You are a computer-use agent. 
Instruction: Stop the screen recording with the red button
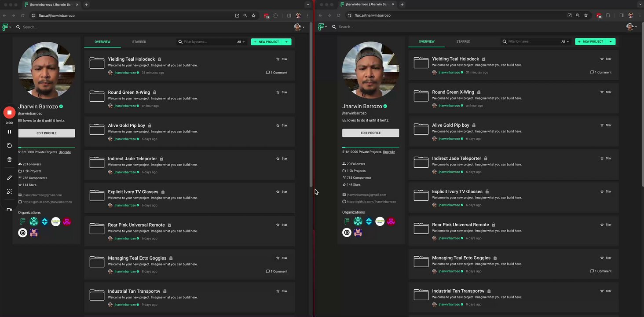[x=9, y=113]
